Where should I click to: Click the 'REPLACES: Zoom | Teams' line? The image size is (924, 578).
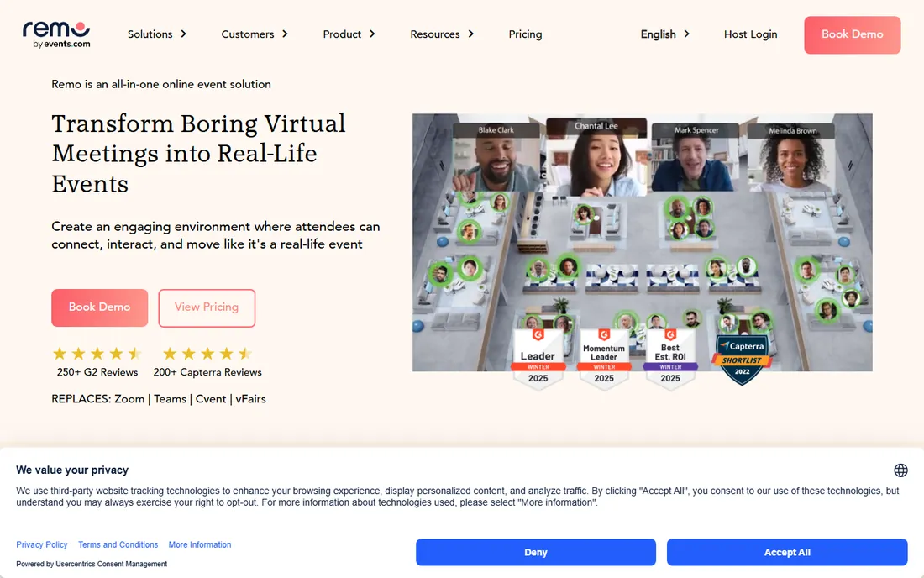click(x=159, y=399)
